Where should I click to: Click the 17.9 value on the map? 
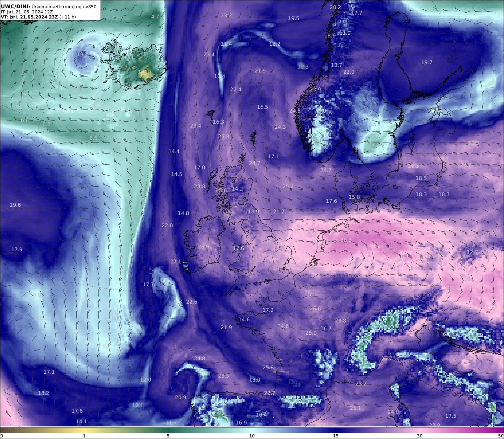17,249
